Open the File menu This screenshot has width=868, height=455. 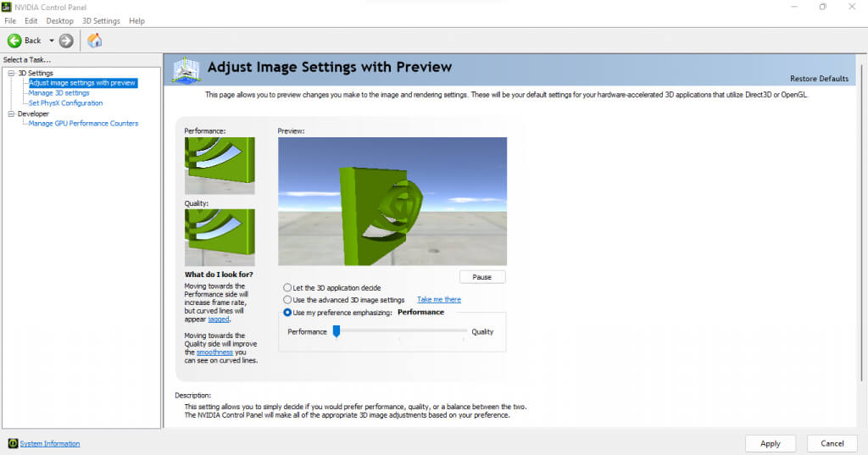10,21
